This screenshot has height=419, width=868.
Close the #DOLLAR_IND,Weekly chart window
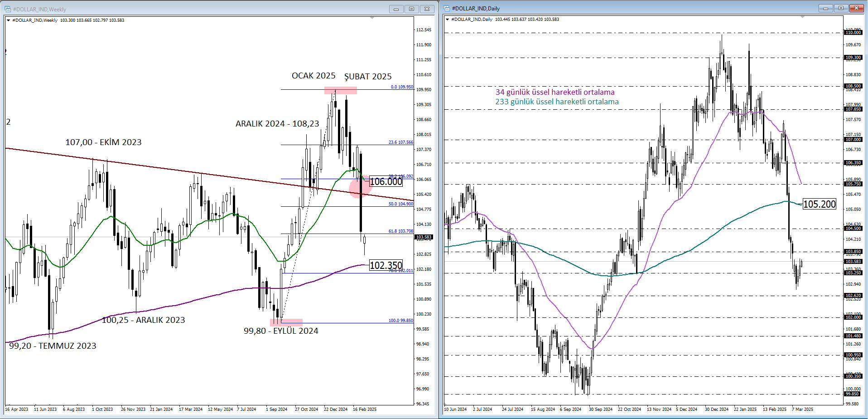(427, 9)
